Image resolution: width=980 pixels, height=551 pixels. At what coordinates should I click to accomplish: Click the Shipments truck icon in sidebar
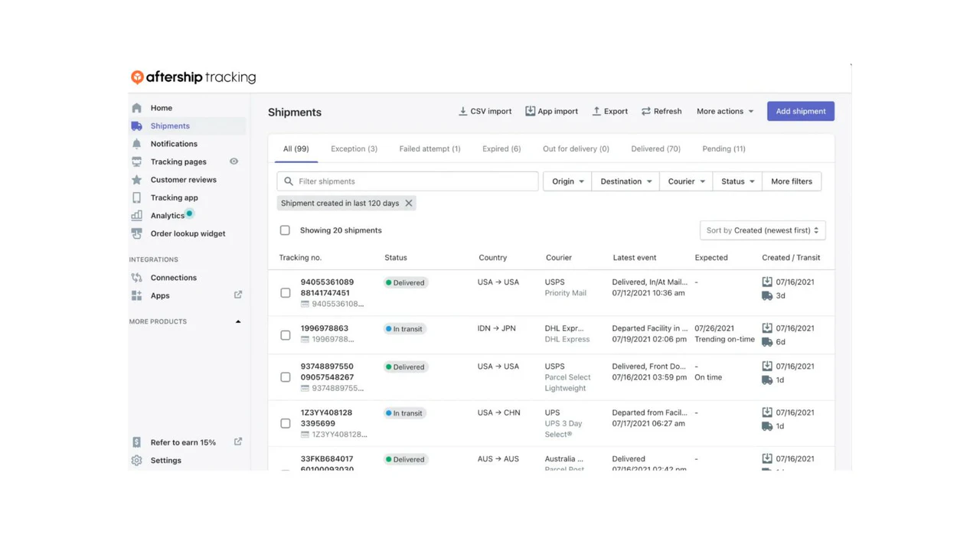click(136, 126)
